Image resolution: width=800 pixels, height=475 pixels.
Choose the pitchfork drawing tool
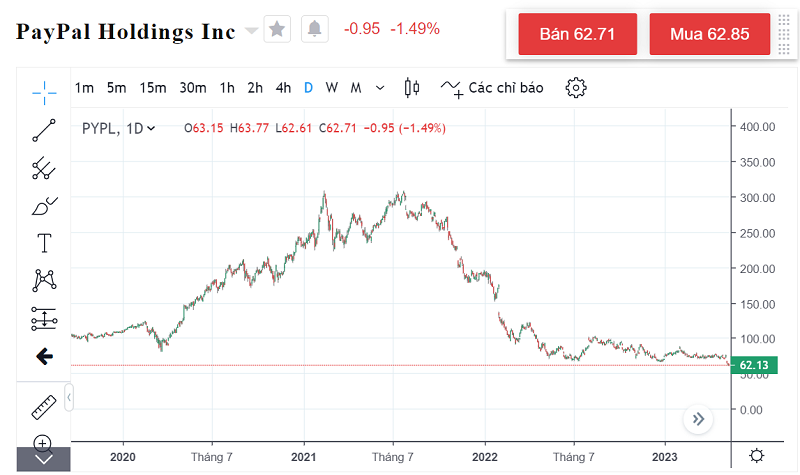pos(44,167)
